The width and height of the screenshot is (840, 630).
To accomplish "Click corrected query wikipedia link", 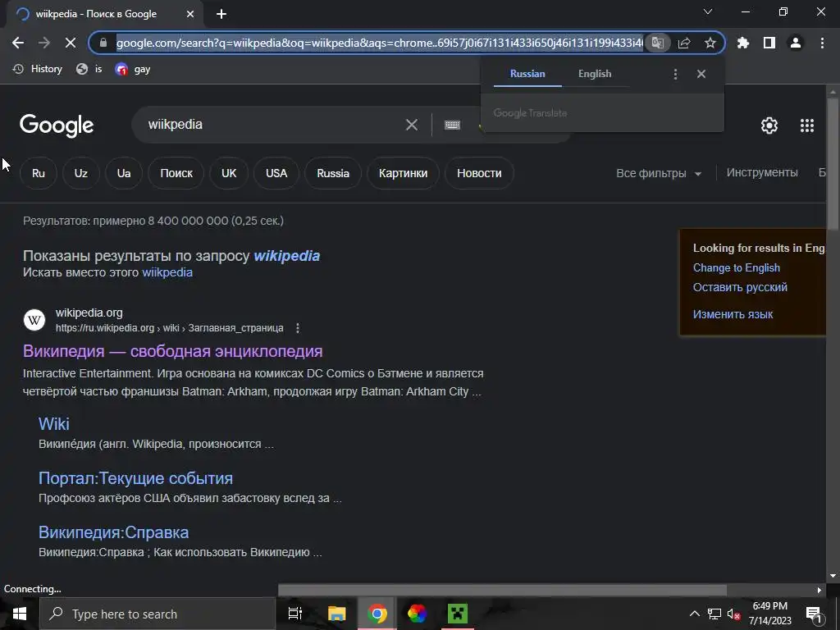I will point(286,256).
